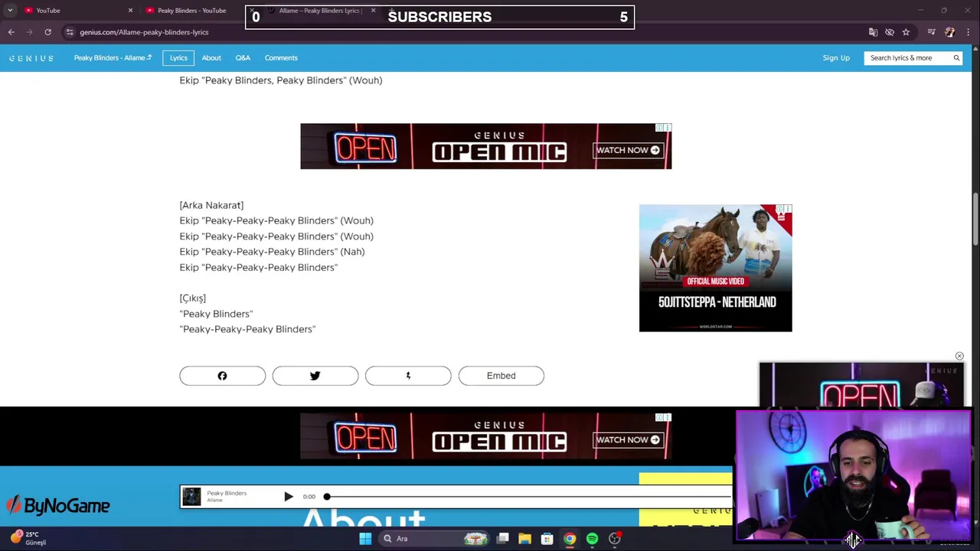The image size is (980, 551).
Task: Play the Peaky Blinders audio preview
Action: tap(288, 497)
